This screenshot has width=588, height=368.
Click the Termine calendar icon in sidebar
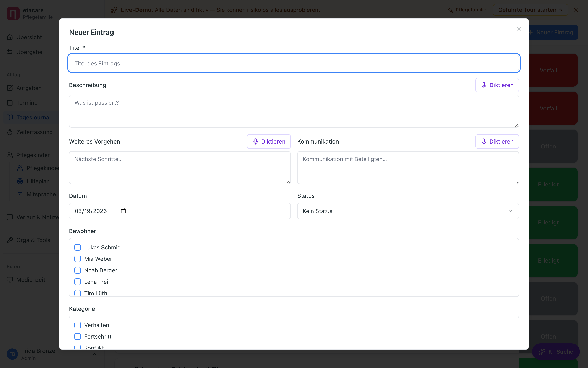10,103
